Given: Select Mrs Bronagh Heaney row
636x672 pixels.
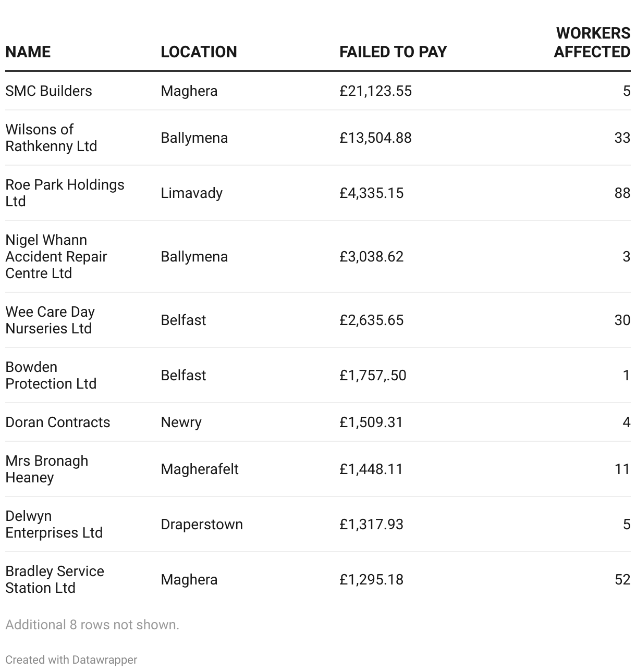Looking at the screenshot, I should tap(46, 469).
